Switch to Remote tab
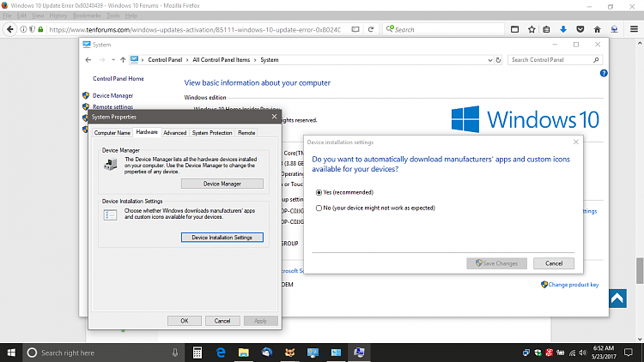This screenshot has height=362, width=644. click(246, 133)
